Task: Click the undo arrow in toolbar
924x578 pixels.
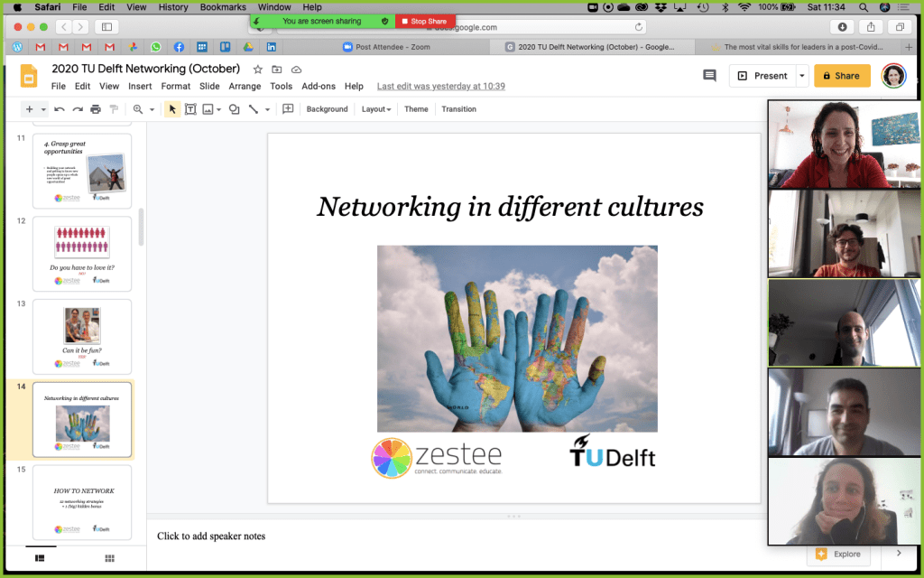Action: [60, 109]
